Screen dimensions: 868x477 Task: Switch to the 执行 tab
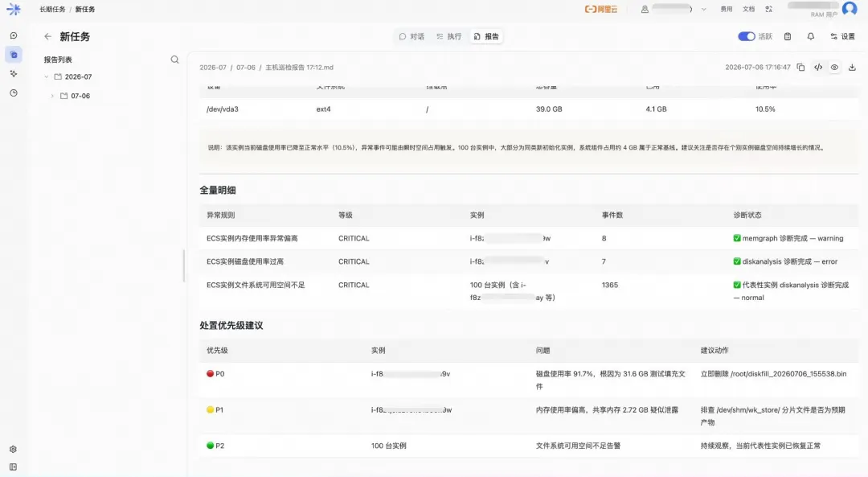click(449, 36)
